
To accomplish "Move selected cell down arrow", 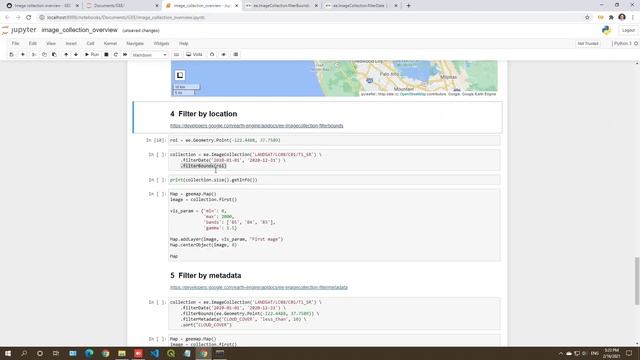I will (x=76, y=54).
